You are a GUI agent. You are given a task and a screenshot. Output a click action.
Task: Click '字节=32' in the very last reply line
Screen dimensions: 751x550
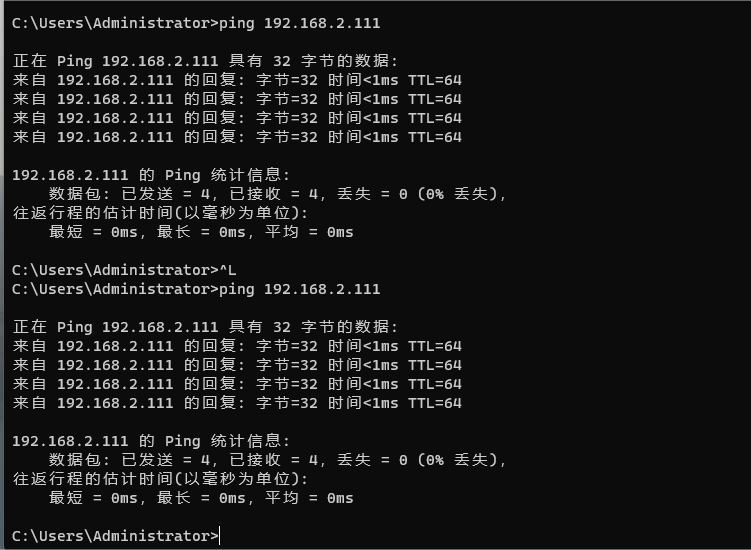[287, 403]
